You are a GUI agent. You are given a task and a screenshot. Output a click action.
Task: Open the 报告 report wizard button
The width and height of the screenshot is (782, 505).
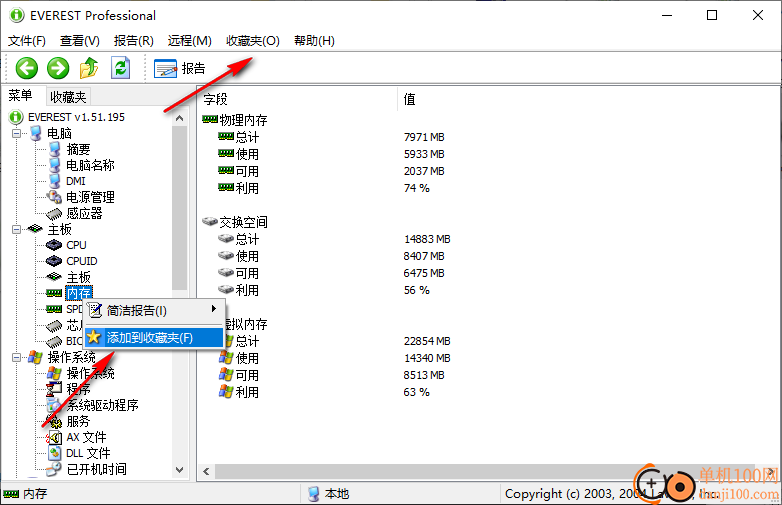tap(180, 68)
